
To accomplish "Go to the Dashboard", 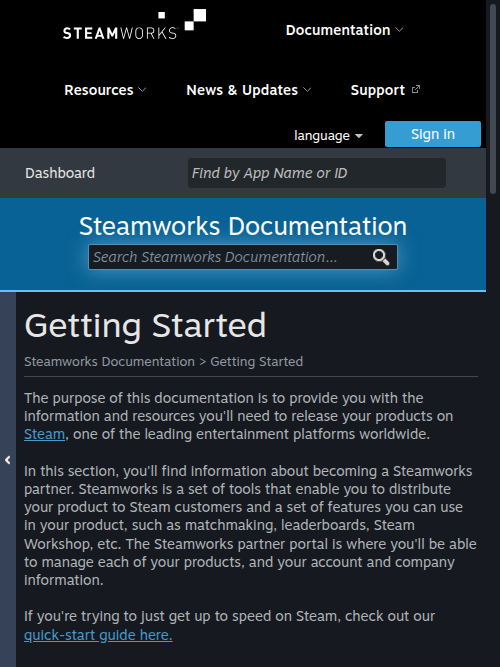I will point(60,173).
